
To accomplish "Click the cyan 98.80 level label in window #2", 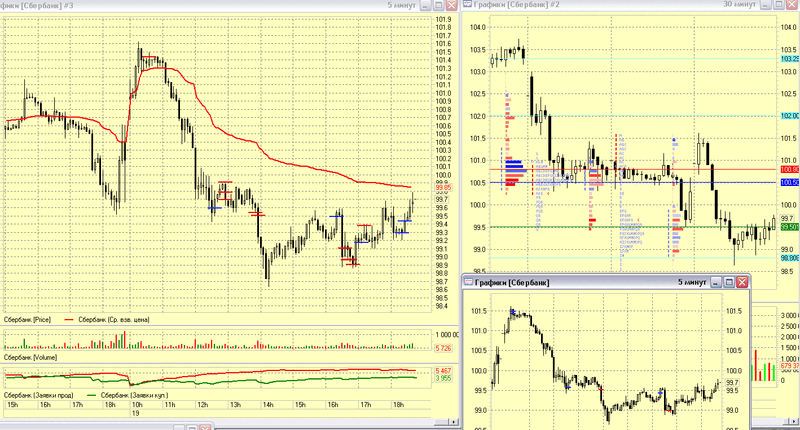I will pos(790,258).
